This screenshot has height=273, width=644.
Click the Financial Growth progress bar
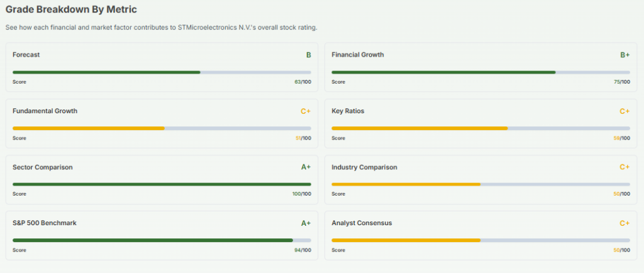point(480,72)
